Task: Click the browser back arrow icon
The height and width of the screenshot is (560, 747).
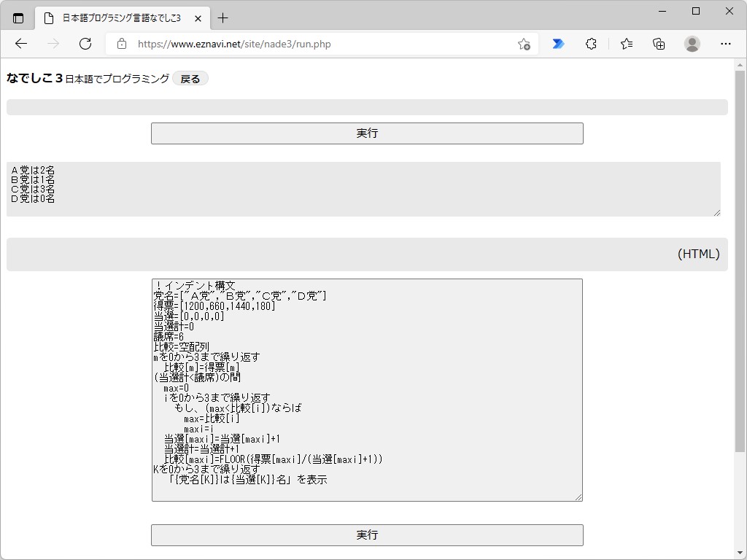Action: pos(20,44)
